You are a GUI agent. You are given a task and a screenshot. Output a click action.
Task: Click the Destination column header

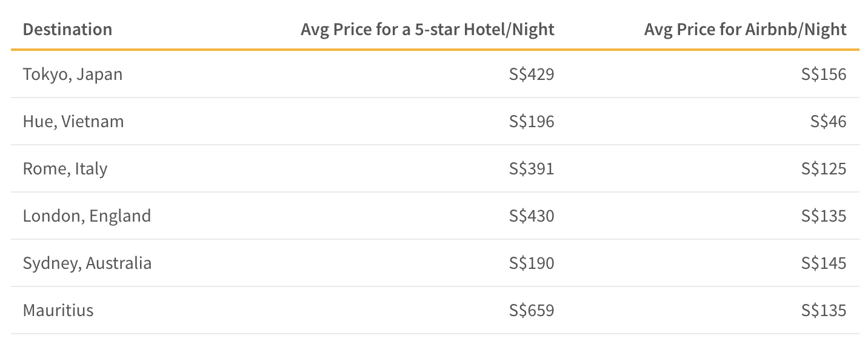point(67,29)
